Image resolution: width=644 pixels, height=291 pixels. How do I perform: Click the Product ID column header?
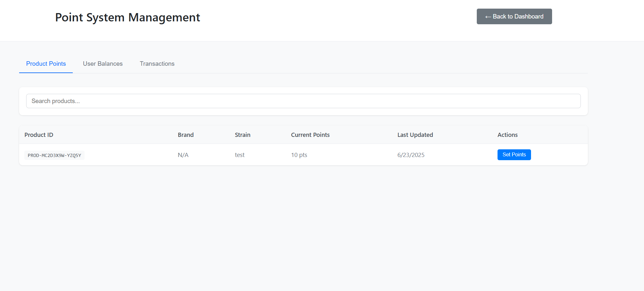pyautogui.click(x=39, y=135)
